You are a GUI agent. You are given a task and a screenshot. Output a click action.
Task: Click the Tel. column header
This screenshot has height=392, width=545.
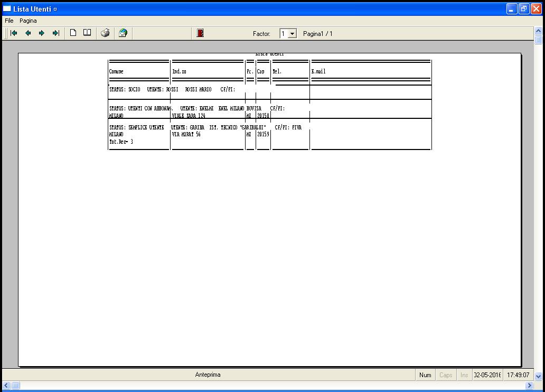point(277,71)
